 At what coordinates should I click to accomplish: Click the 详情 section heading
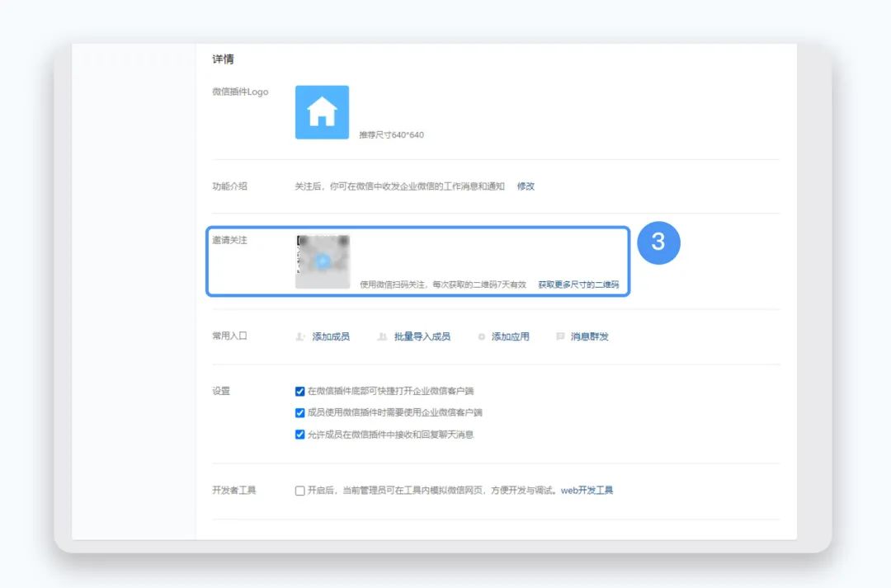pos(223,59)
